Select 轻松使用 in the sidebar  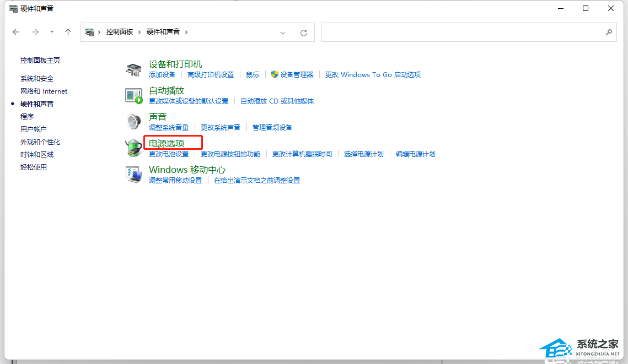[34, 167]
